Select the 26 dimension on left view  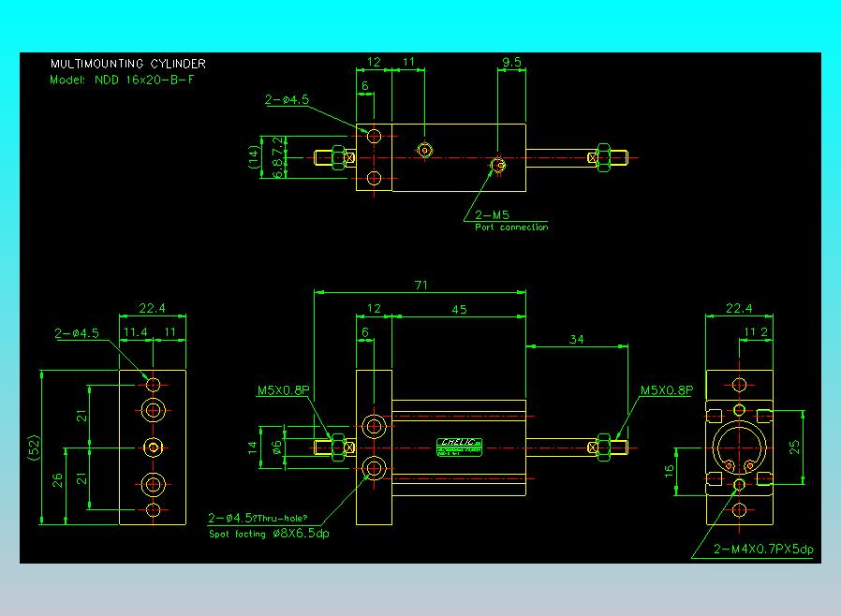(57, 480)
